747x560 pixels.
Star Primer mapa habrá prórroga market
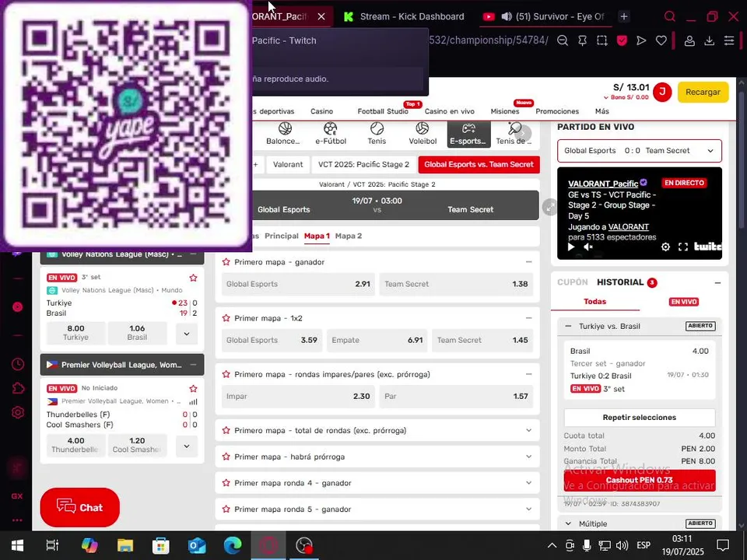click(226, 457)
